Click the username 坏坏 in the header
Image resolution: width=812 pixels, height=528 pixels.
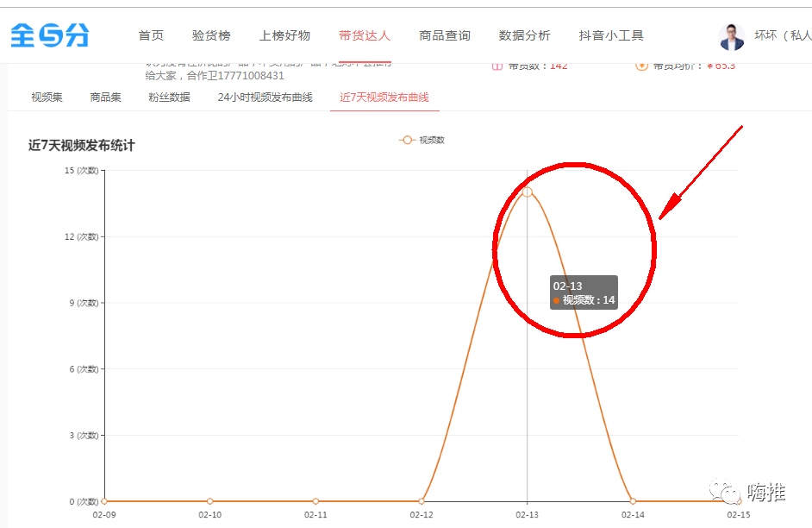tap(765, 36)
